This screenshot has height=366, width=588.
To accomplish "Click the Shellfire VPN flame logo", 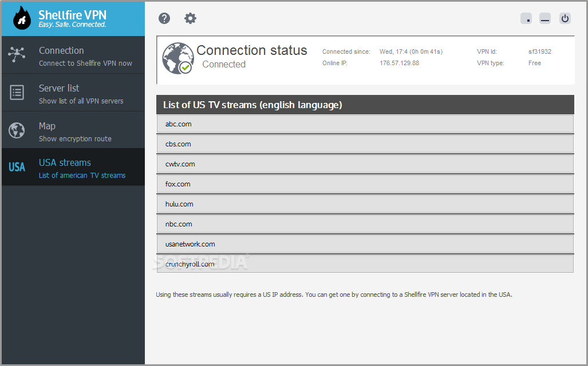I will point(22,18).
